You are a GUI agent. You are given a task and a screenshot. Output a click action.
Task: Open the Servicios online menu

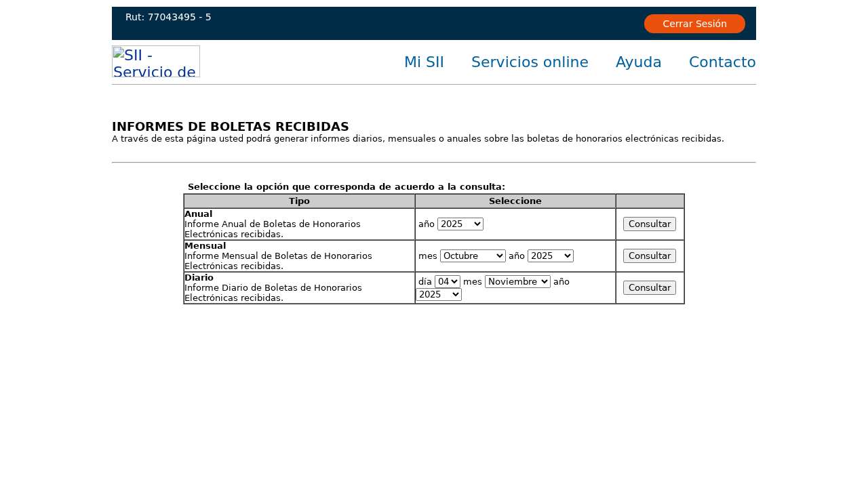[x=530, y=62]
